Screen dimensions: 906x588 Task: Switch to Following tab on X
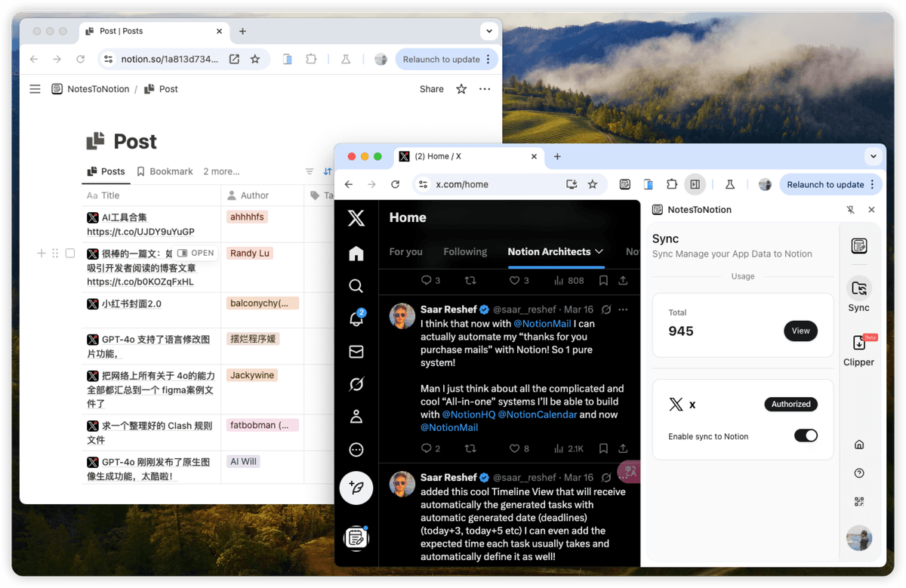click(x=465, y=251)
